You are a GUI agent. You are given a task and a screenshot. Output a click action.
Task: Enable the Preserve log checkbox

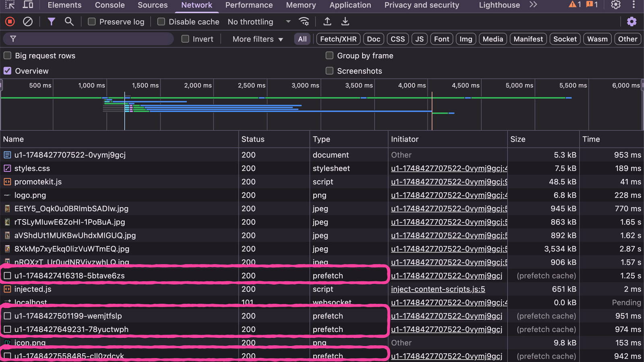(92, 22)
